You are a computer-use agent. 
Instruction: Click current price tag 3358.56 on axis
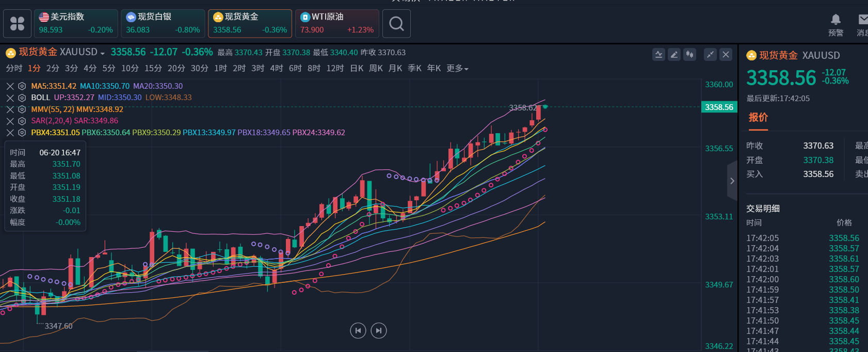tap(719, 107)
